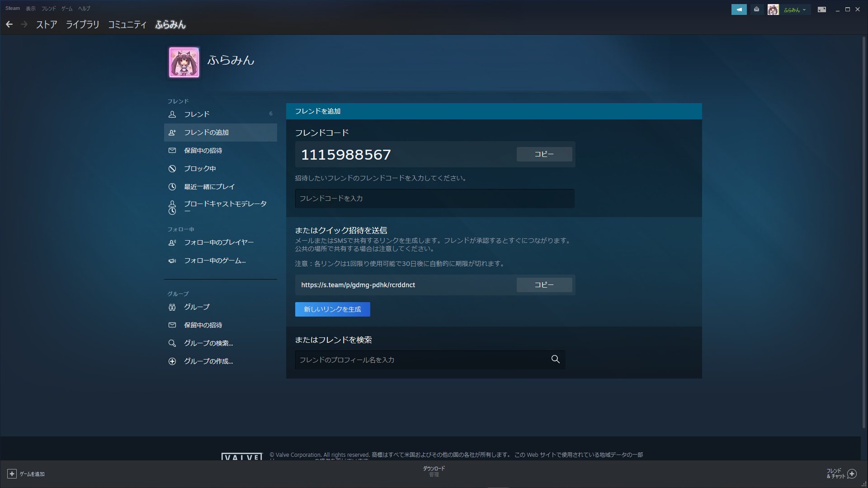Click the フォロー中のゲーム megaphone icon
Screen dimensions: 868x488
172,261
